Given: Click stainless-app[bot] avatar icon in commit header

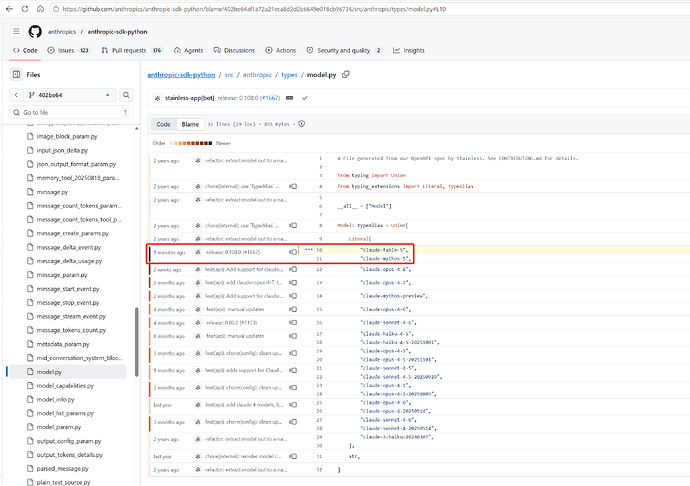Looking at the screenshot, I should point(158,98).
